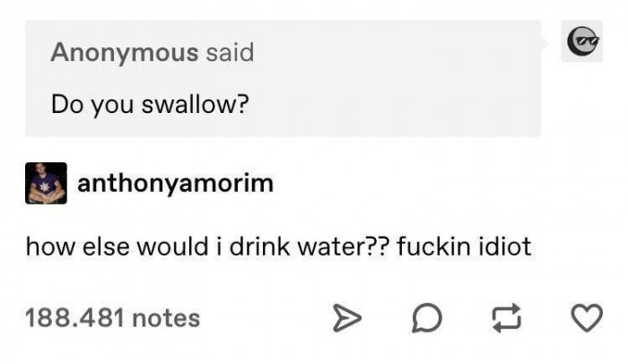Visit the anthonyamorim blog username link
Viewport: 628px width, 364px height.
point(176,184)
